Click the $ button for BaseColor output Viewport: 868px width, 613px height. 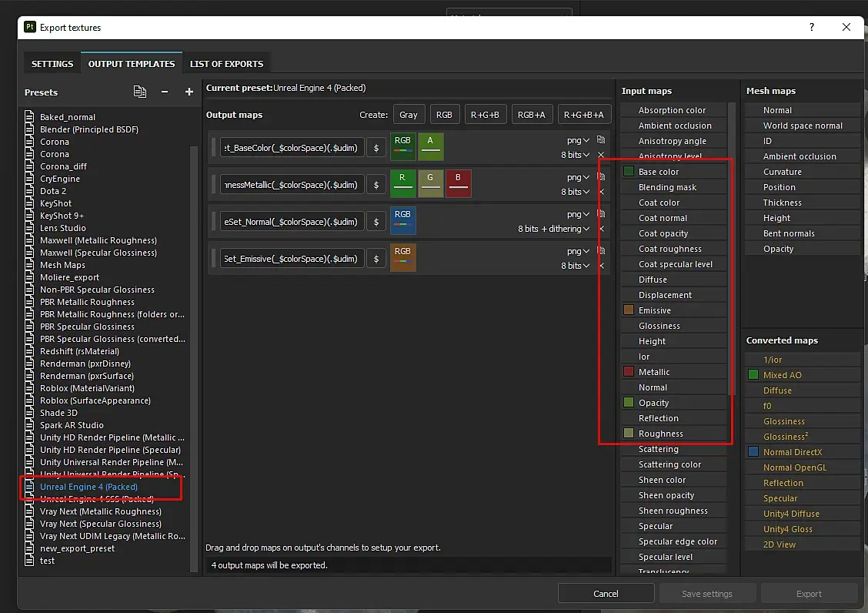[x=376, y=148]
